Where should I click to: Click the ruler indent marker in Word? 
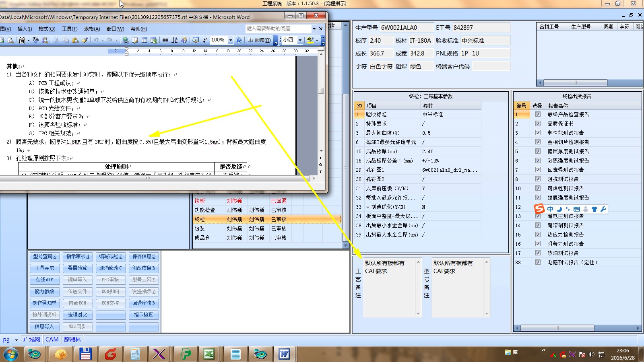[126, 51]
